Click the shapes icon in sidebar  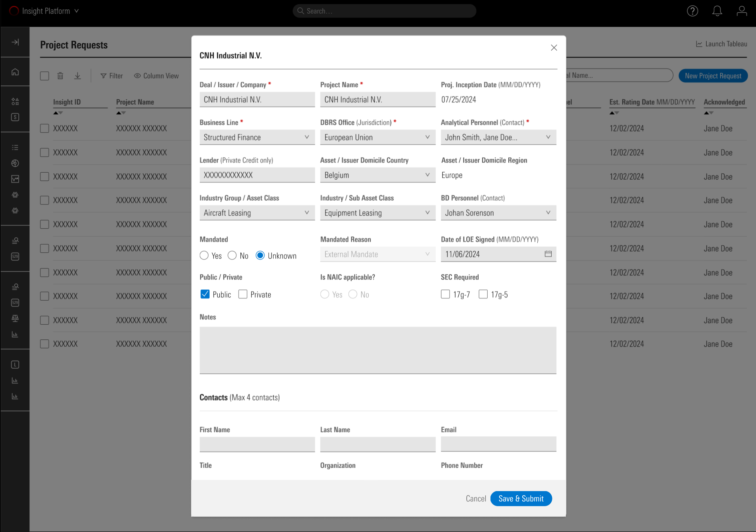15,102
